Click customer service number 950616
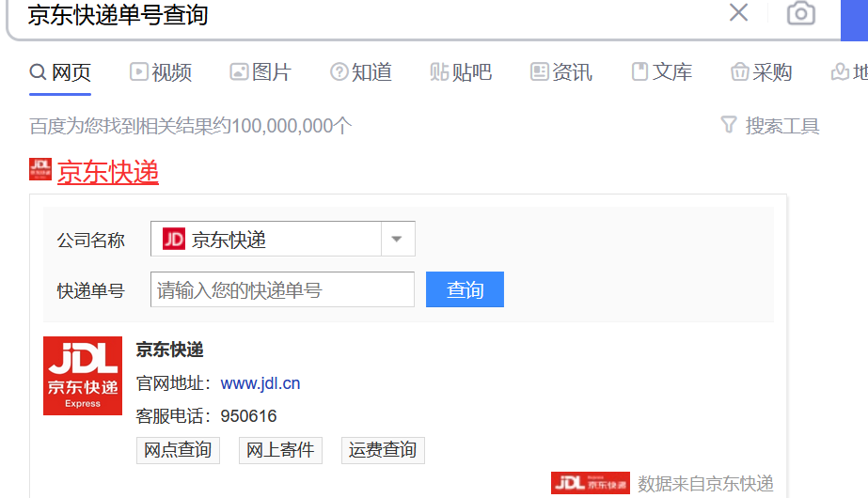 [248, 416]
